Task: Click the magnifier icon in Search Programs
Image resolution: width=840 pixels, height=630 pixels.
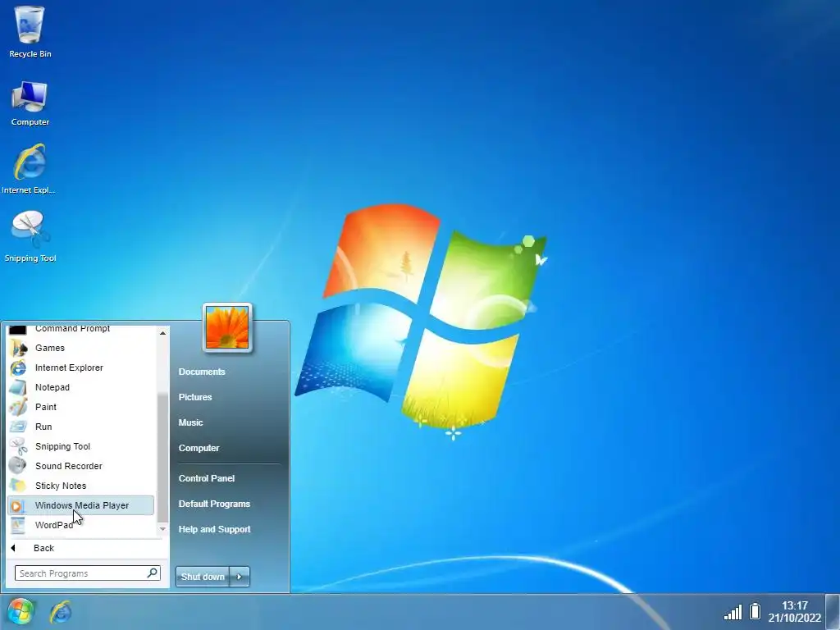Action: point(152,573)
